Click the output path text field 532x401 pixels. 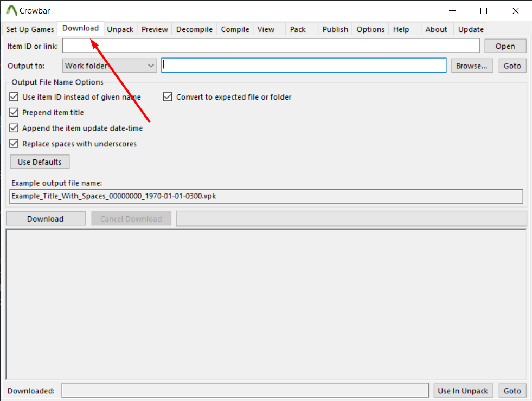tap(304, 65)
